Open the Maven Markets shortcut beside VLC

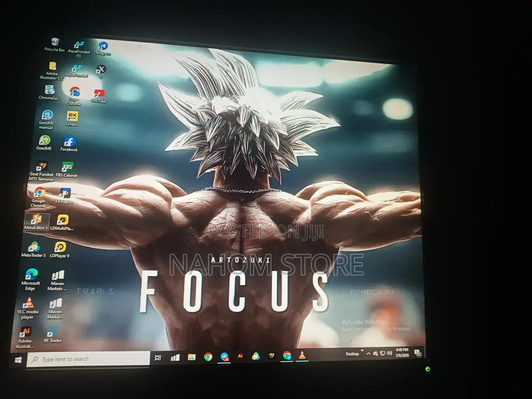pyautogui.click(x=55, y=309)
